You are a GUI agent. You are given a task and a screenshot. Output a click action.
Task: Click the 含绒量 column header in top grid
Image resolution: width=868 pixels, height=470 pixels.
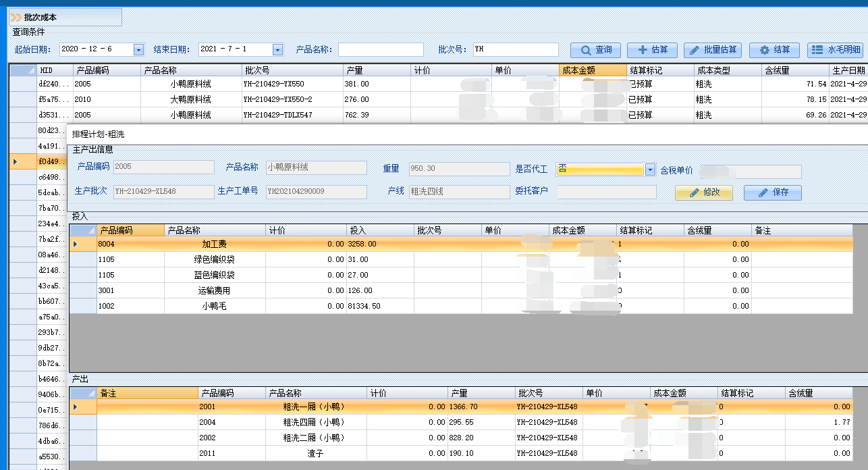click(x=794, y=70)
